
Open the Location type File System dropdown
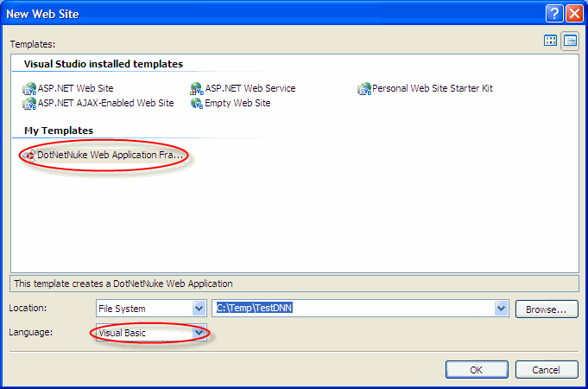tap(199, 309)
